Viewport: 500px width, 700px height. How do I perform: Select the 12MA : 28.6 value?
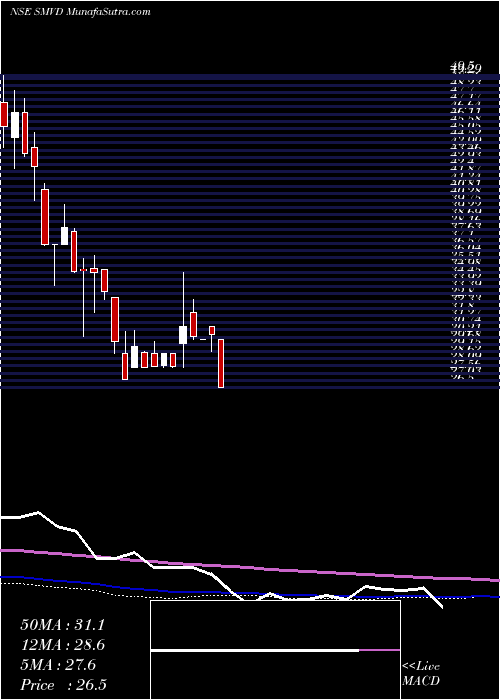[62, 645]
